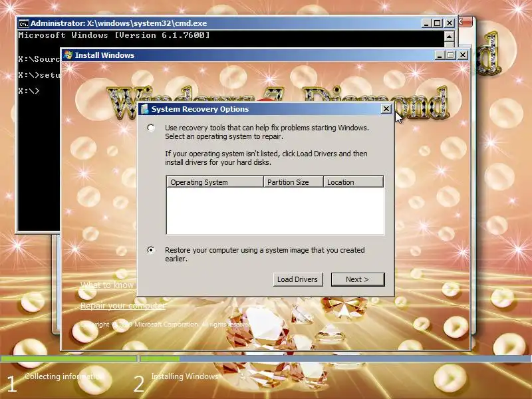Screen dimensions: 532x399
Task: Click the 'System Recovery Options' title text
Action: [x=200, y=109]
